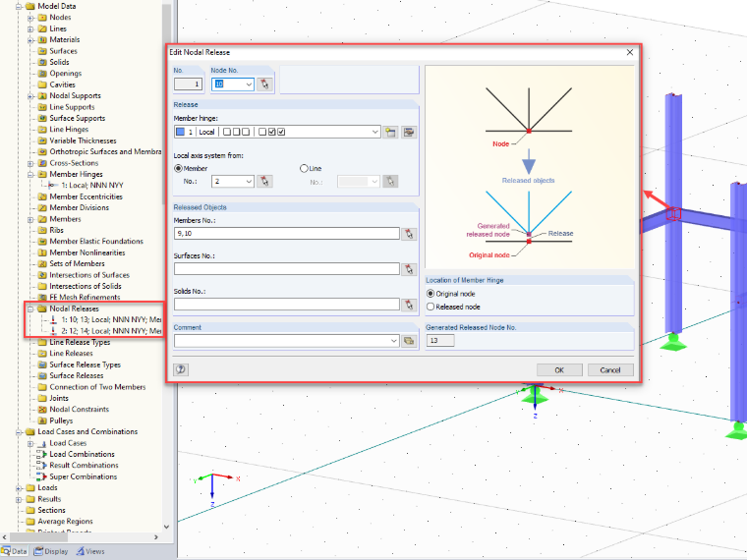This screenshot has height=560, width=747.
Task: Select Average Regions in navigator
Action: click(x=65, y=522)
